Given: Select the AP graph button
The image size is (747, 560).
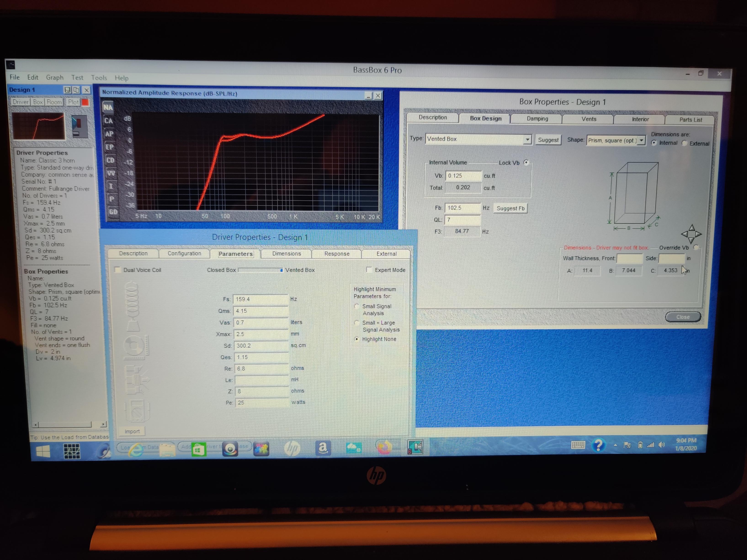Looking at the screenshot, I should pos(109,134).
